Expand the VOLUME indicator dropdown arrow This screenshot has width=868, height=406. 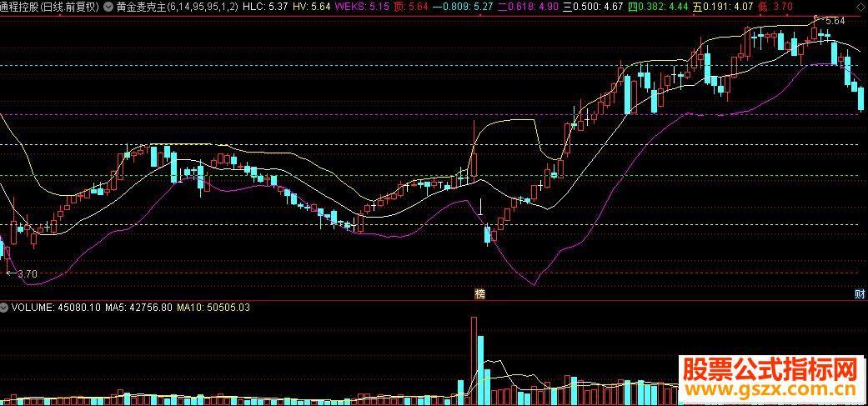tap(4, 307)
